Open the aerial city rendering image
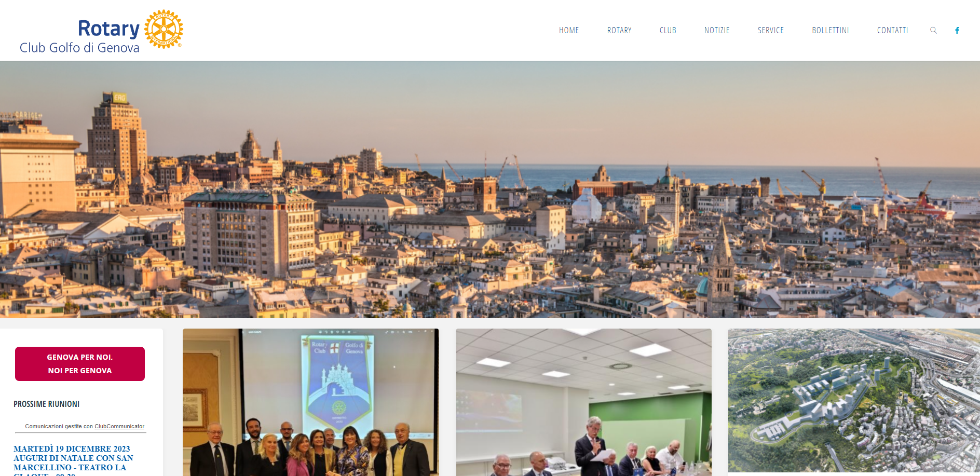This screenshot has height=476, width=980. [x=854, y=400]
